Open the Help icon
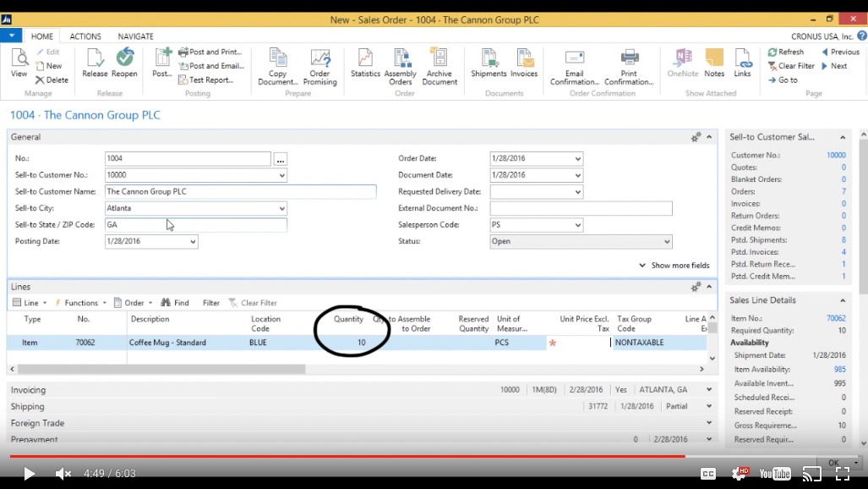 coord(862,36)
